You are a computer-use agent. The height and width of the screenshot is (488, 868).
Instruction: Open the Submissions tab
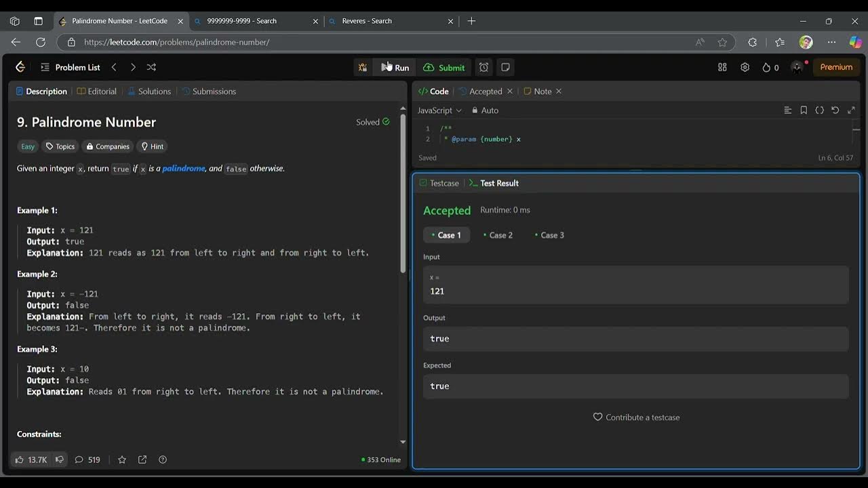pos(208,91)
